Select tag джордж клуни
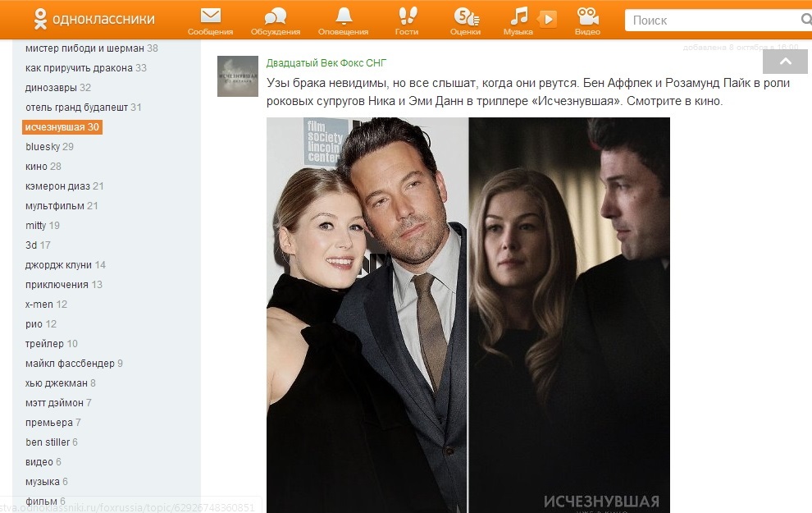This screenshot has height=513, width=812. (66, 265)
